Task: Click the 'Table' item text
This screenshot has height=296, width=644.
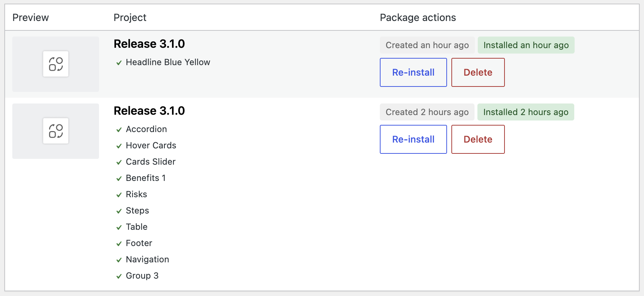Action: [137, 227]
